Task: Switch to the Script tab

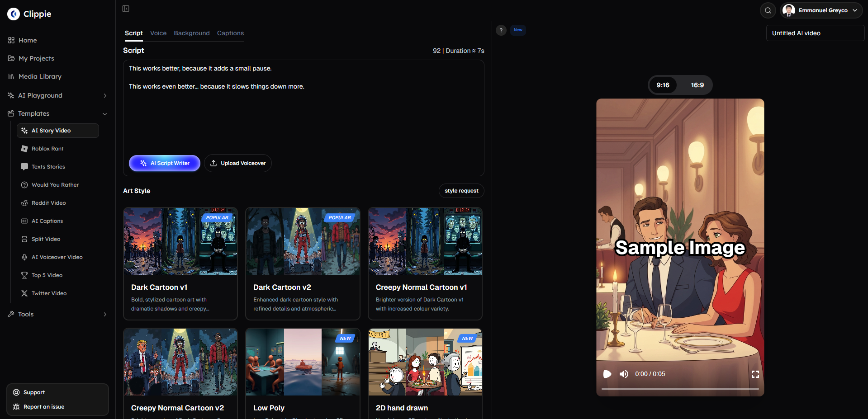Action: point(134,33)
